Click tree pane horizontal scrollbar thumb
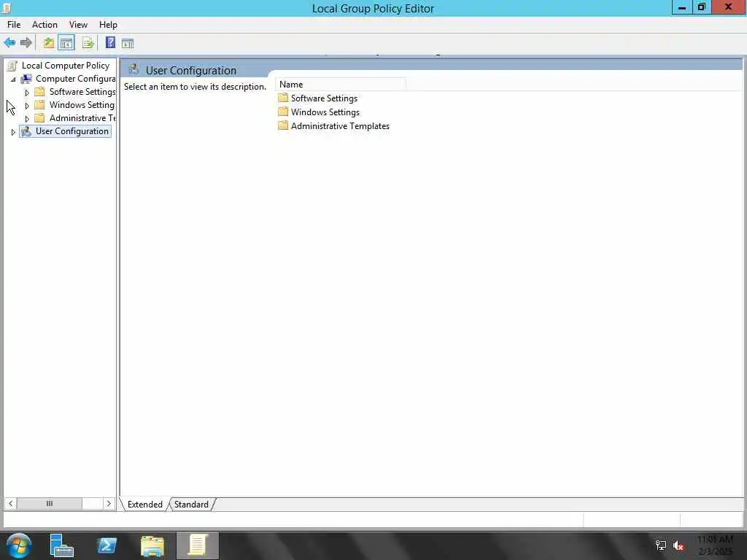 click(50, 503)
